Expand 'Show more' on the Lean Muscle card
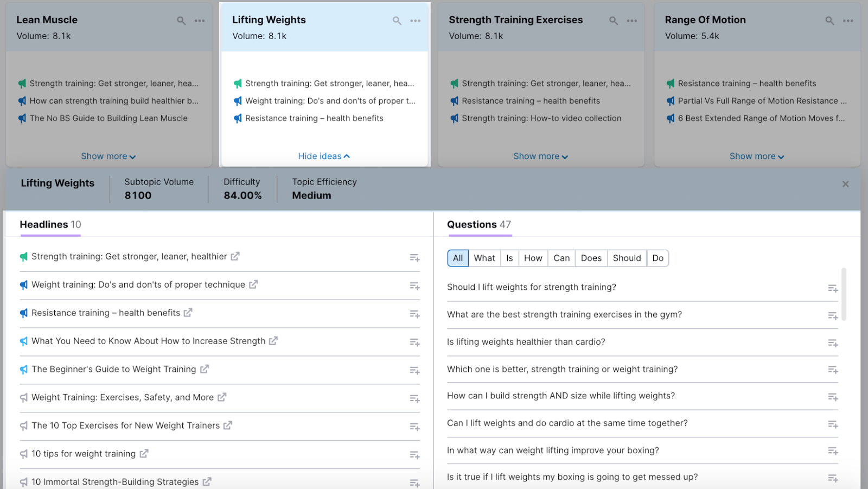The image size is (868, 489). point(107,156)
